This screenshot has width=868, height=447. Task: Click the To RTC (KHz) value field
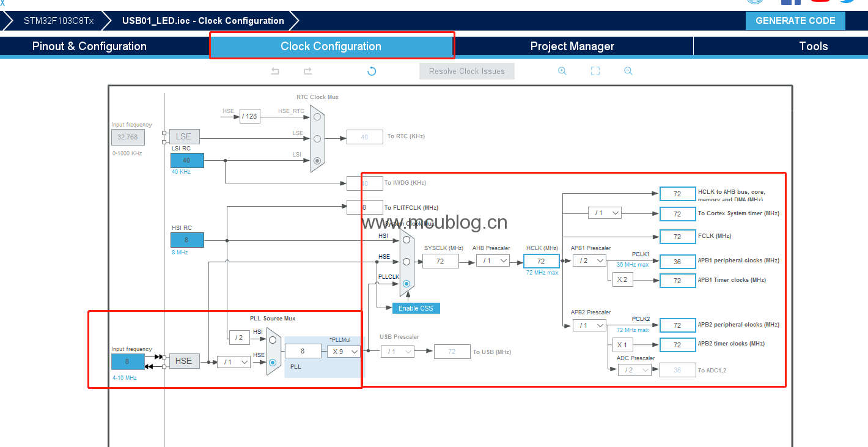364,137
